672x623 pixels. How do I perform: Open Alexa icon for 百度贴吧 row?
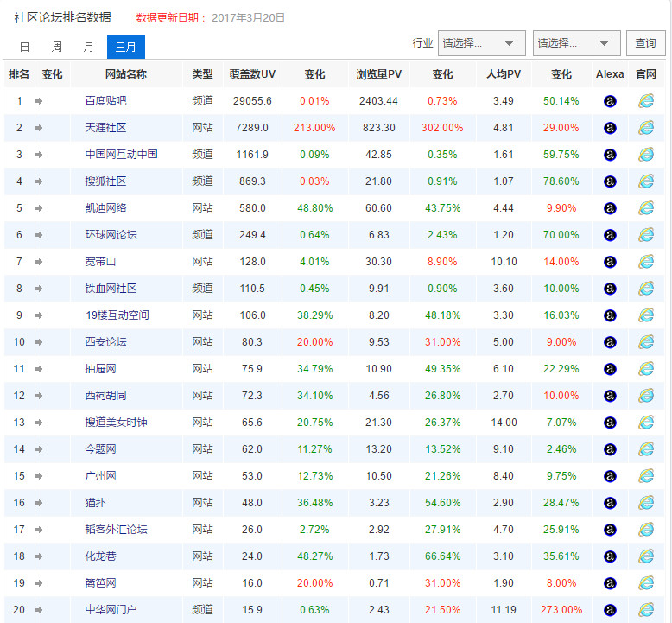[x=610, y=101]
